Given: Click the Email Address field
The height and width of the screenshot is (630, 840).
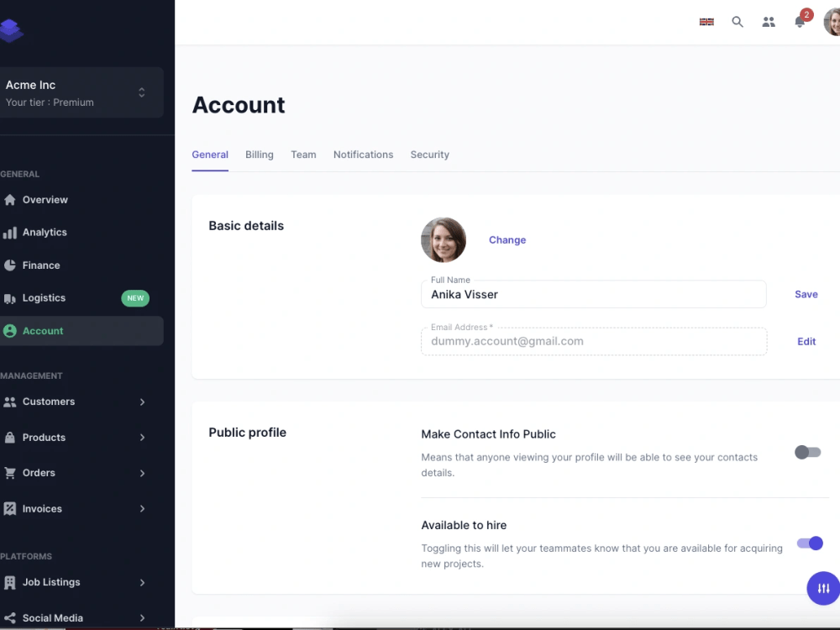Looking at the screenshot, I should [x=594, y=342].
